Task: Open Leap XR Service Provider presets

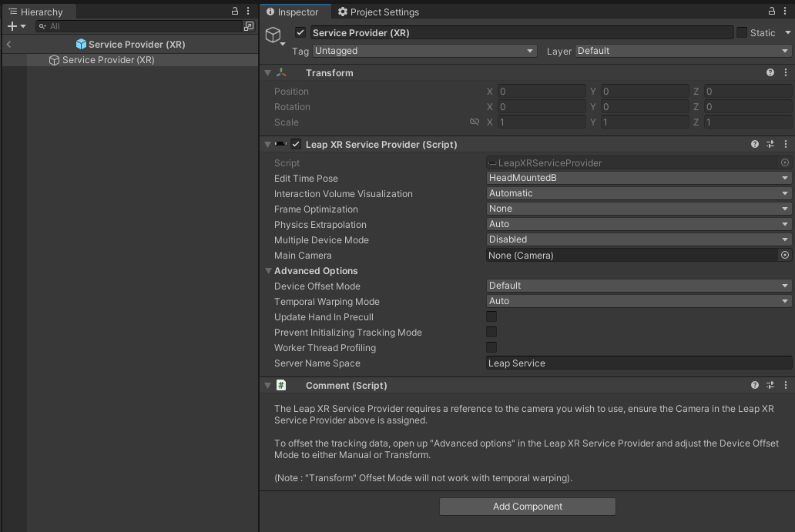Action: tap(770, 145)
